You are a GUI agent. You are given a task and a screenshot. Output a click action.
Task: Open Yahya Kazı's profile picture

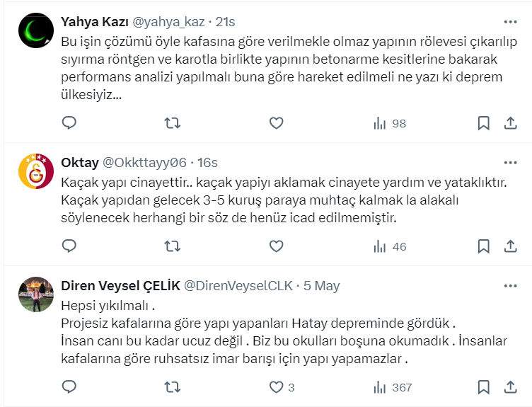(x=34, y=33)
